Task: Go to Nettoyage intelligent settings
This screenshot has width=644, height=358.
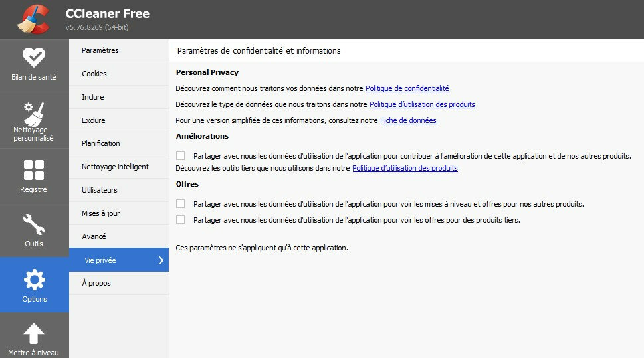Action: point(115,167)
